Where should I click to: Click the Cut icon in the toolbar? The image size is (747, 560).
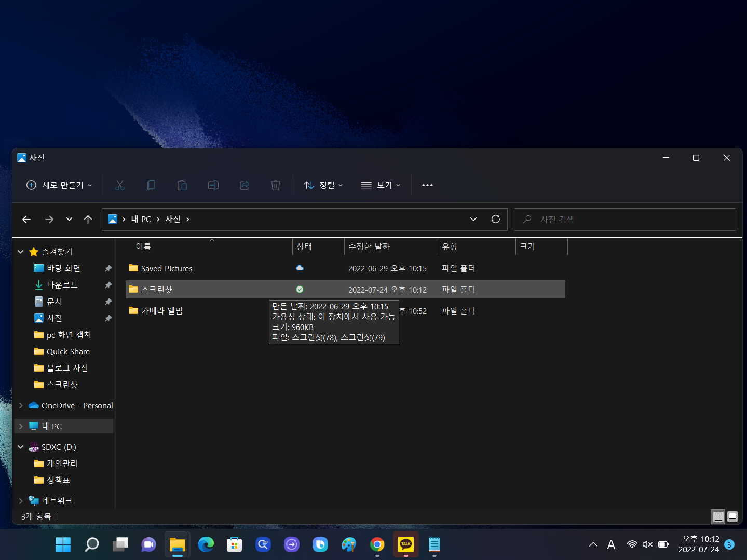[x=120, y=185]
